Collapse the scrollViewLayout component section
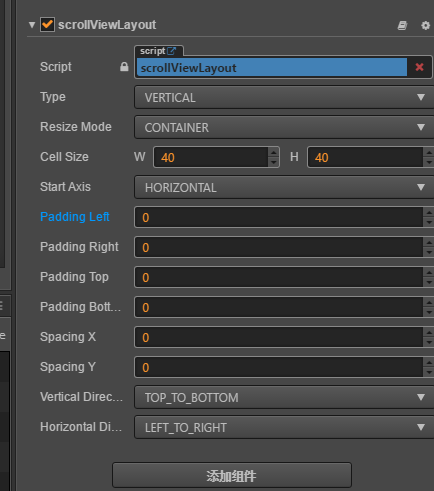 [x=32, y=25]
